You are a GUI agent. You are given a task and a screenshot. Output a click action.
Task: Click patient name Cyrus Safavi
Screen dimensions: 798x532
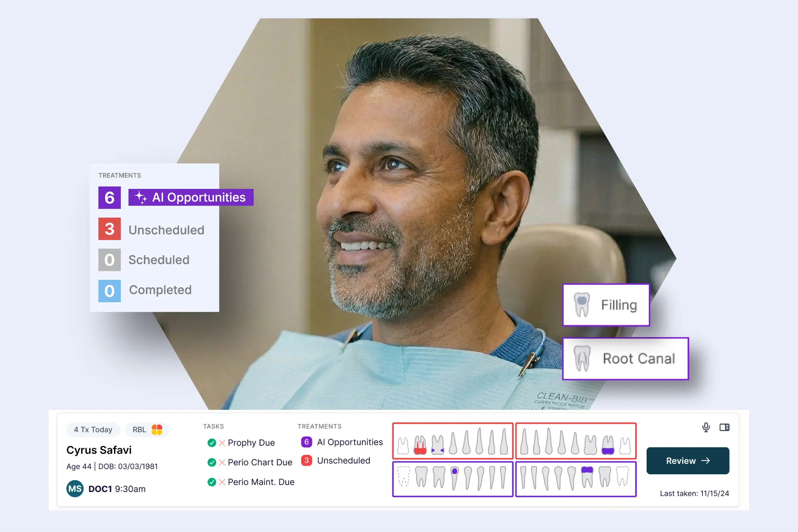pos(99,450)
